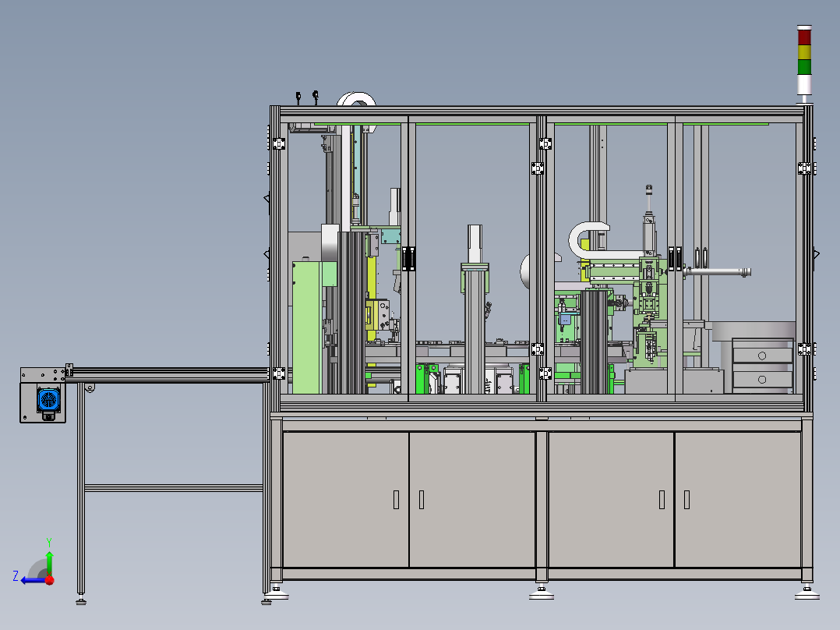
Task: Select the blue motor fan on the conveyor end
Action: pos(48,400)
